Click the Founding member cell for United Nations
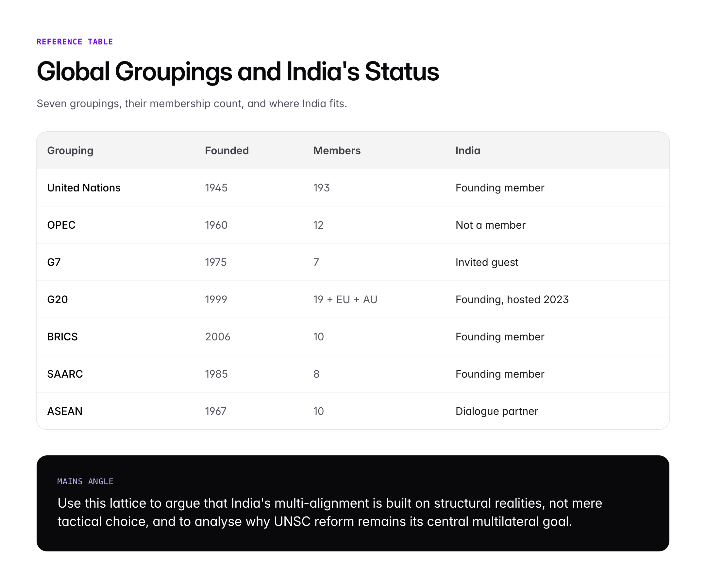 (499, 188)
